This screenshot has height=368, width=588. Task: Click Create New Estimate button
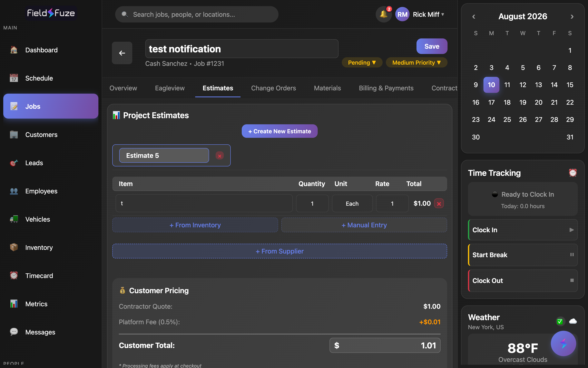[x=280, y=131]
